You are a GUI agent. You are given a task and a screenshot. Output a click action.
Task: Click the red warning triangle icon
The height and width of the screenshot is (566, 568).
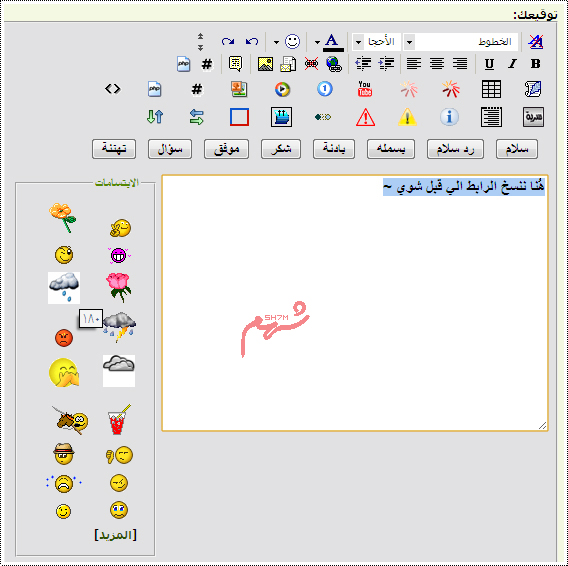[x=365, y=117]
